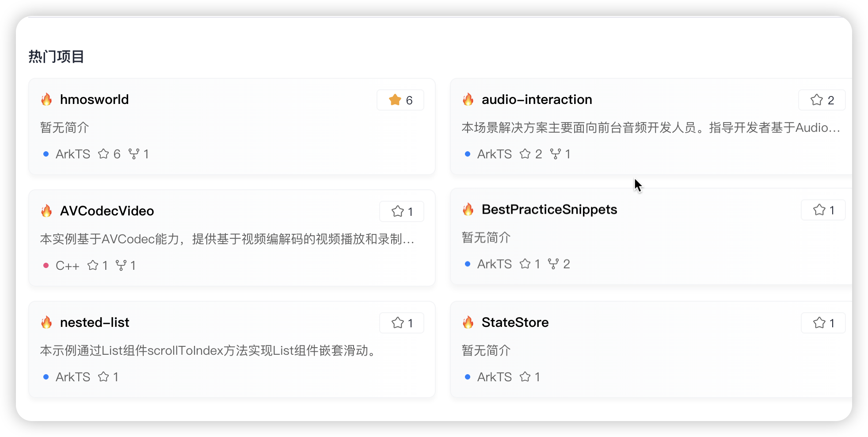The width and height of the screenshot is (868, 437).
Task: Click the flame icon beside hmosworld
Action: coord(46,100)
